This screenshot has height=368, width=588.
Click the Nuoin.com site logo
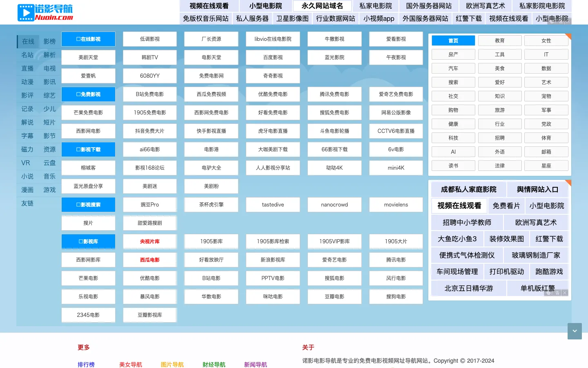[x=45, y=13]
